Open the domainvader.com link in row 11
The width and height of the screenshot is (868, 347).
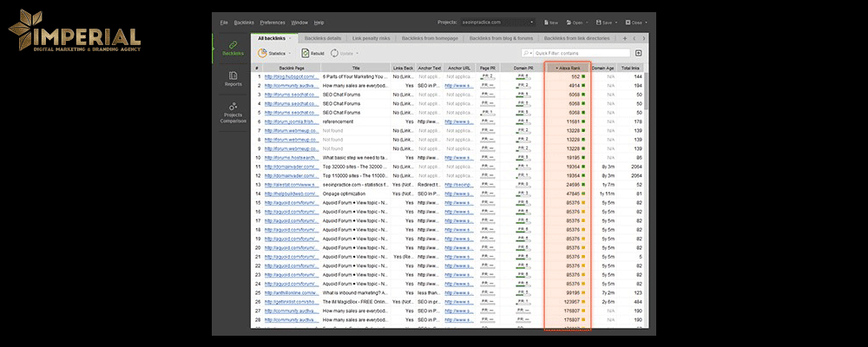click(290, 167)
